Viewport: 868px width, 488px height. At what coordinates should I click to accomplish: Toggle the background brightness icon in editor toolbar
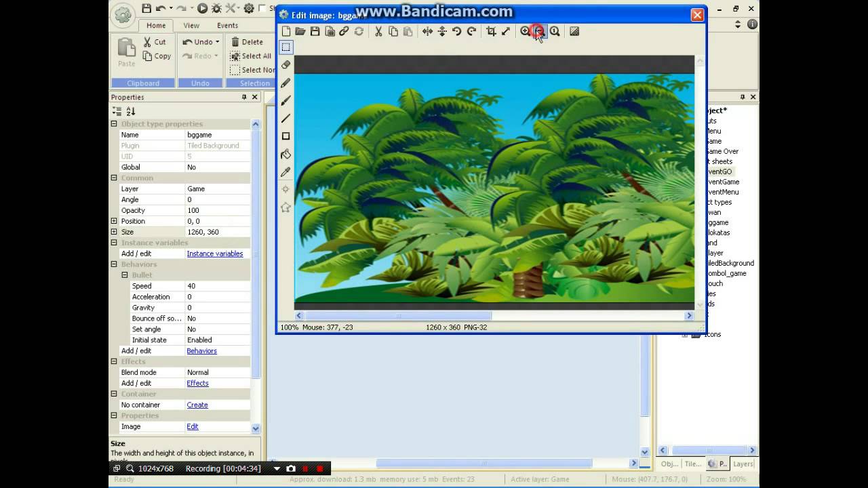click(x=574, y=31)
